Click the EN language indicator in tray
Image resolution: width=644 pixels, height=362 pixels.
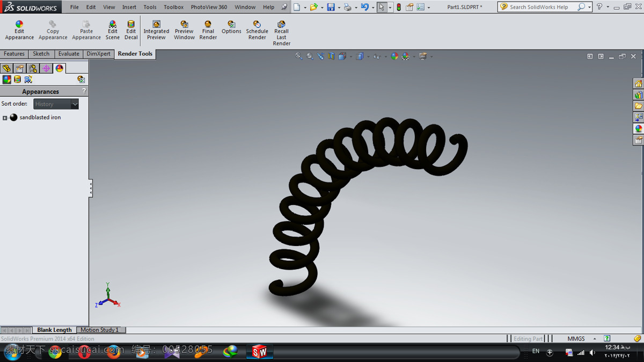point(536,351)
